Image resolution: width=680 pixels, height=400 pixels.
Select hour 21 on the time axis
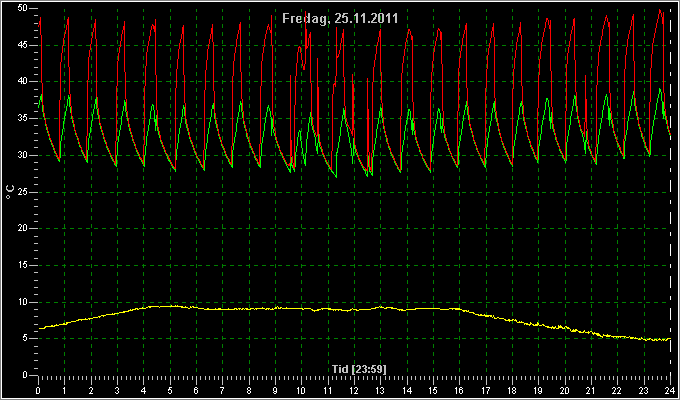[x=591, y=391]
